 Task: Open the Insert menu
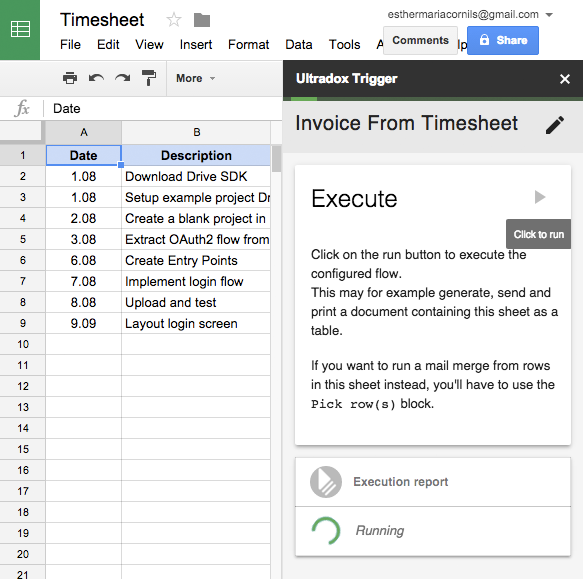point(196,45)
